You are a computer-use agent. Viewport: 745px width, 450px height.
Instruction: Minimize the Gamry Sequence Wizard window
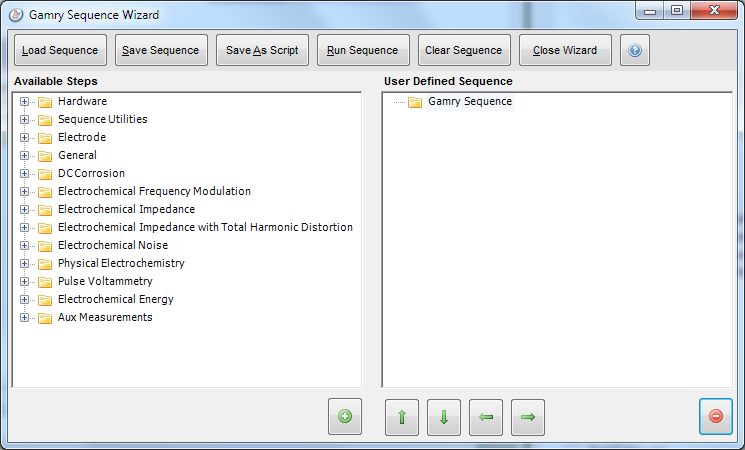coord(650,11)
